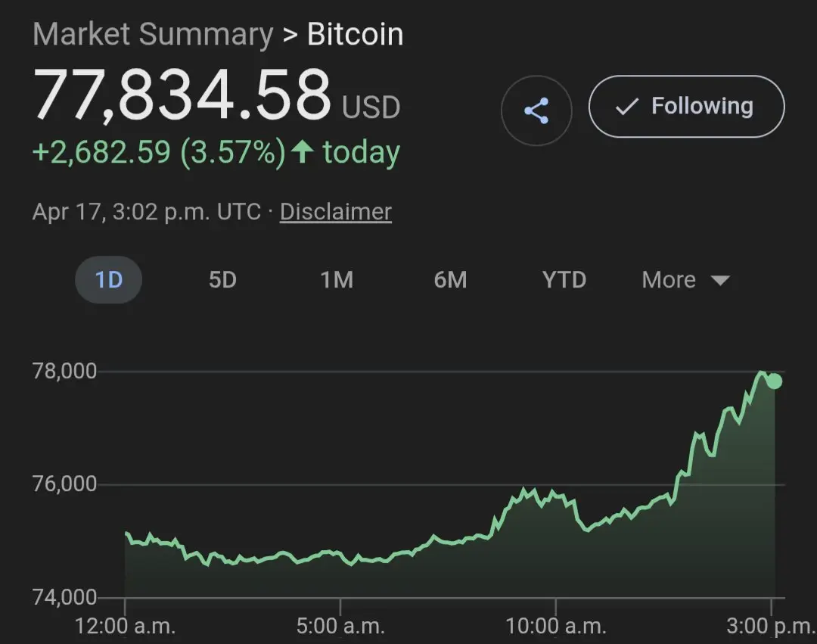Select the 1D time range tab
This screenshot has width=817, height=644.
pos(108,280)
